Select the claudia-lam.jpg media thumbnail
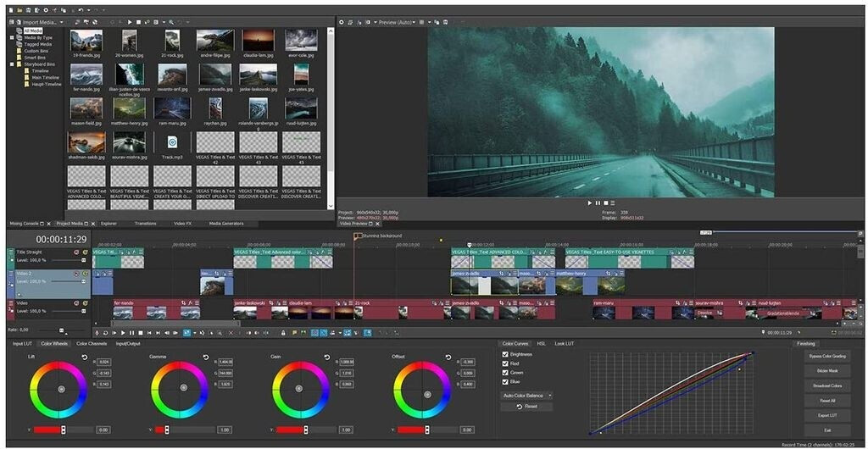This screenshot has height=449, width=868. (x=259, y=42)
